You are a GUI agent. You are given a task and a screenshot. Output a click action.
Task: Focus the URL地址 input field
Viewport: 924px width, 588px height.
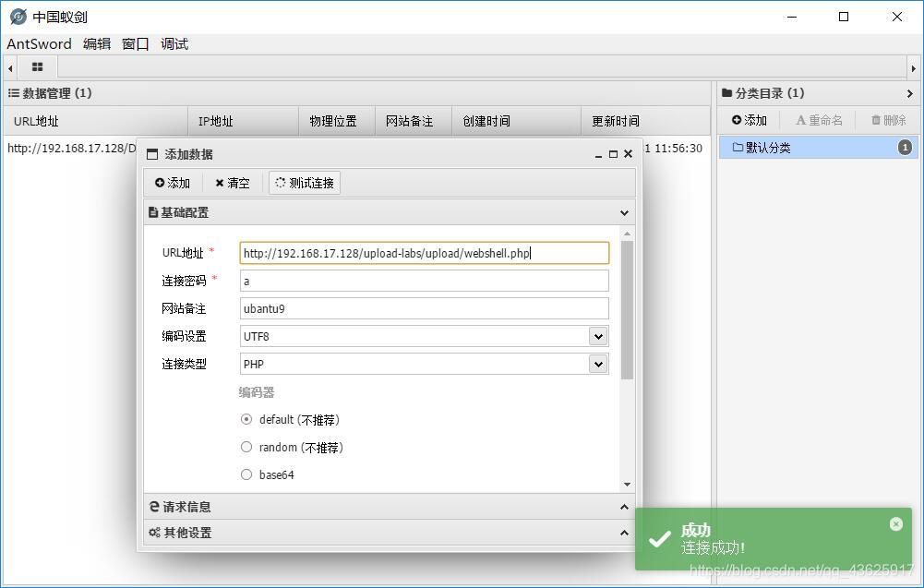[425, 253]
